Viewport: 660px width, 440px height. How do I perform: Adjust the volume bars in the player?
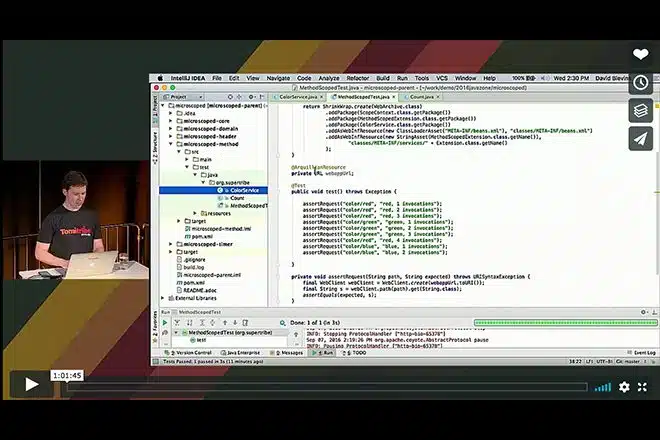(603, 387)
